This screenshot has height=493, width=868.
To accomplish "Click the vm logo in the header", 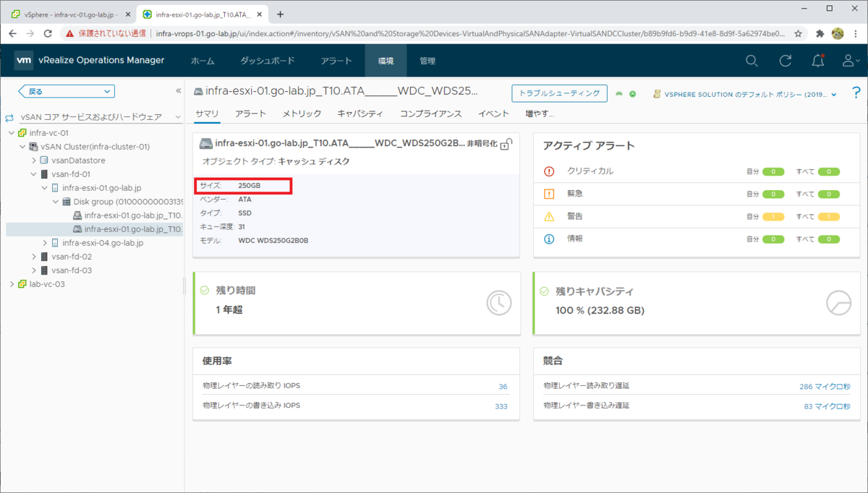I will (x=23, y=61).
